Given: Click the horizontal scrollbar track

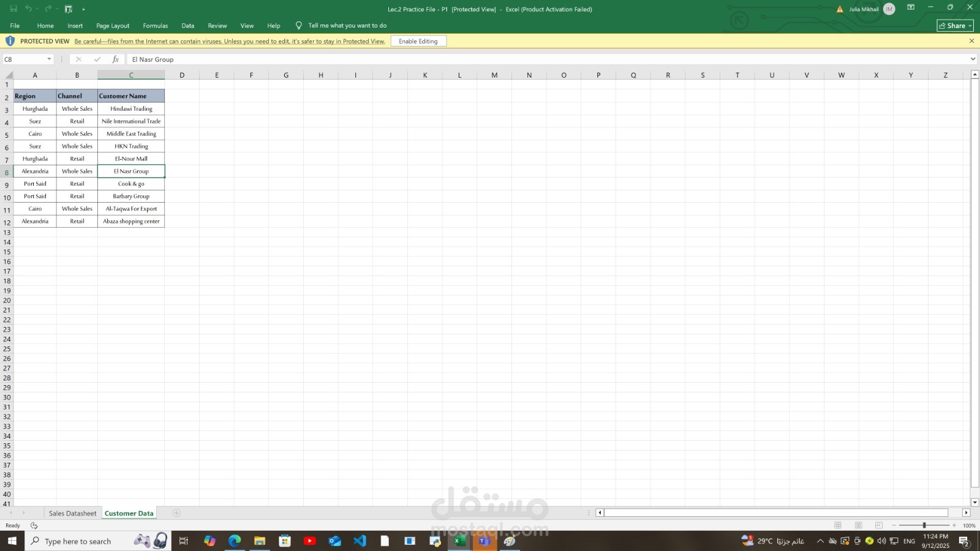Looking at the screenshot, I should pos(776,512).
